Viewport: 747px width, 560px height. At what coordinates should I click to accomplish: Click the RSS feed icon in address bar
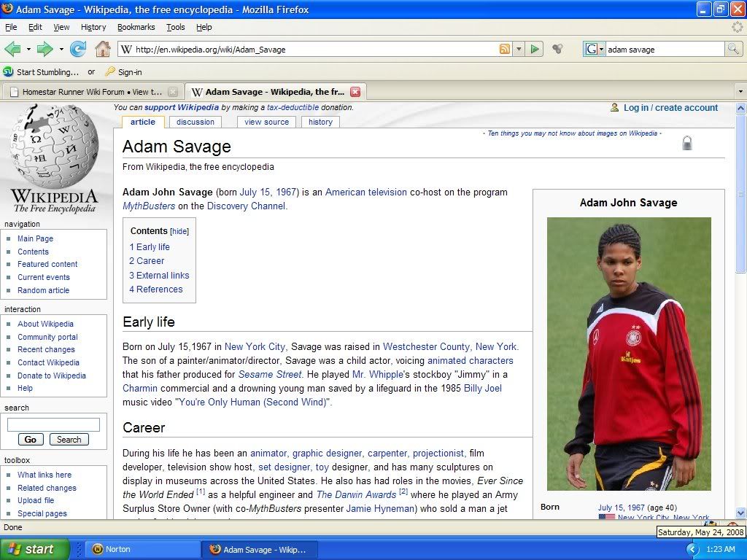[504, 50]
